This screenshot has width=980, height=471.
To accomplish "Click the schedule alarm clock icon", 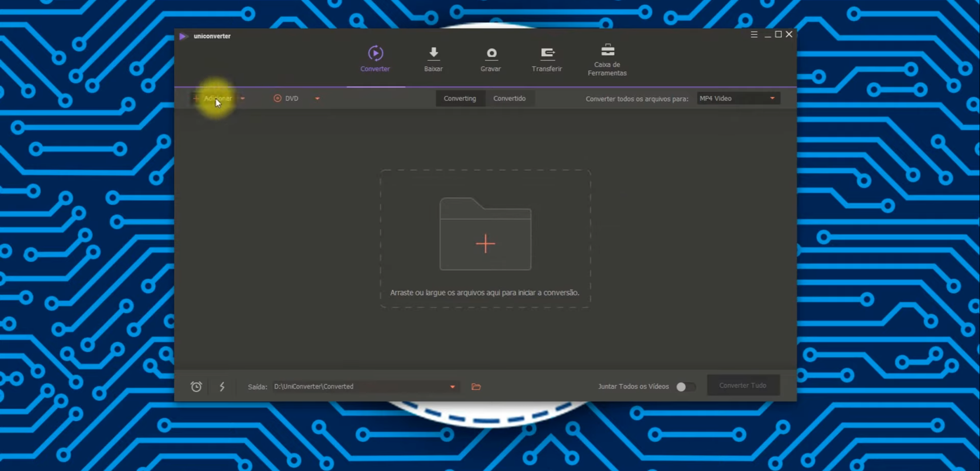I will click(x=196, y=386).
